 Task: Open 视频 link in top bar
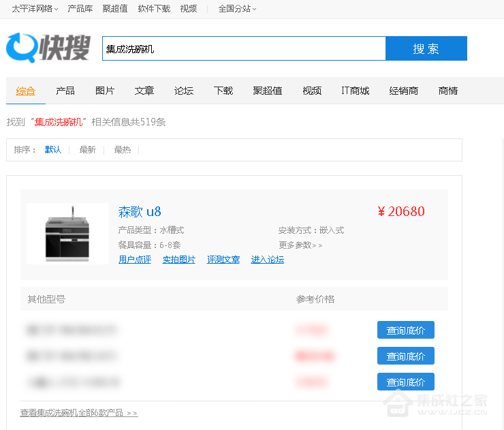pos(189,9)
